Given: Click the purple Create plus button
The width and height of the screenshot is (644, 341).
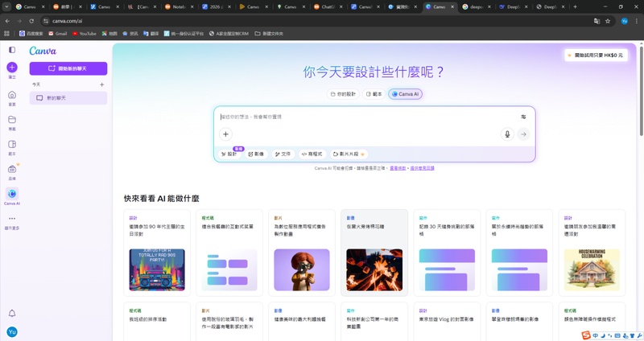Looking at the screenshot, I should (x=12, y=67).
